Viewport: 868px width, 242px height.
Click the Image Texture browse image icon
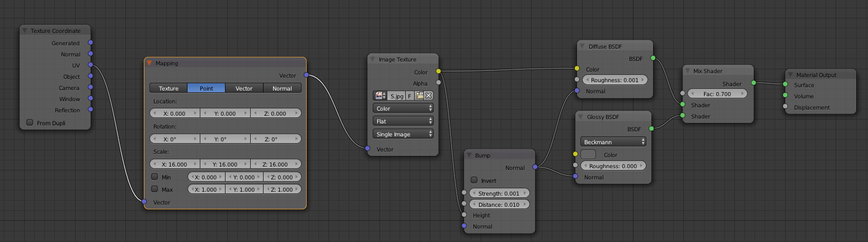tap(381, 96)
